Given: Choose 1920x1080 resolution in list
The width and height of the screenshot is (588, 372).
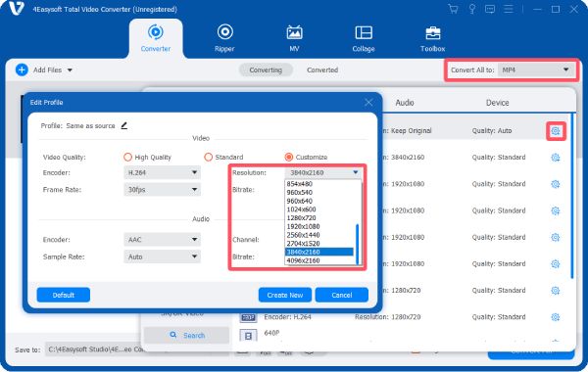Looking at the screenshot, I should (303, 227).
